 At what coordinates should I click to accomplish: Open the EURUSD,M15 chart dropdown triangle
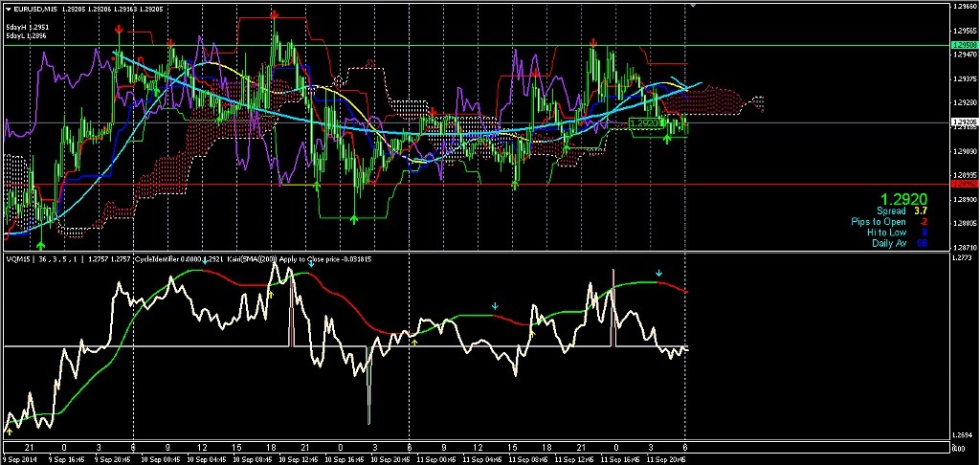click(8, 9)
